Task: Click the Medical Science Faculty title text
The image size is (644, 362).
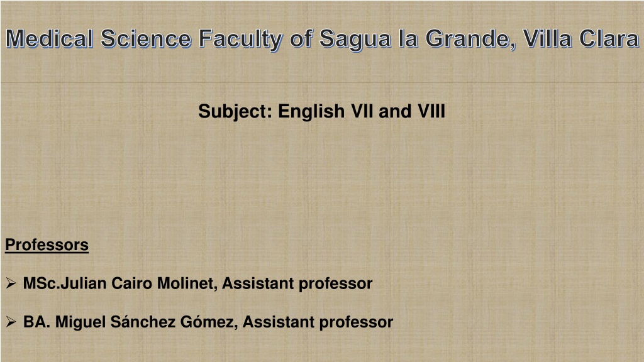Action: pyautogui.click(x=323, y=40)
